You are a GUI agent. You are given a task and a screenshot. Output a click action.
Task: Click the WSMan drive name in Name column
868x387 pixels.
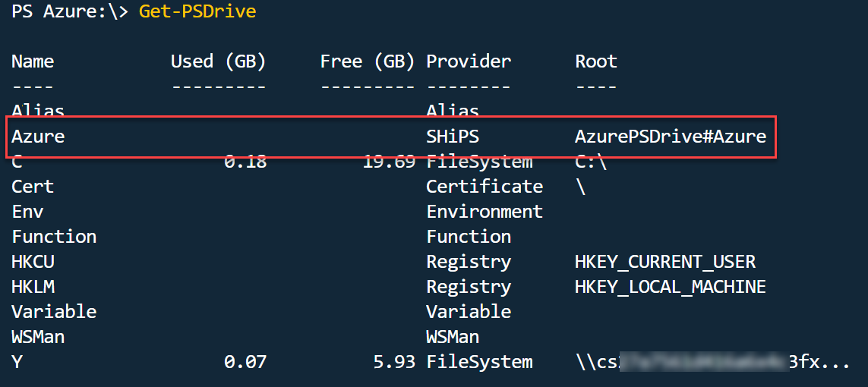(38, 337)
